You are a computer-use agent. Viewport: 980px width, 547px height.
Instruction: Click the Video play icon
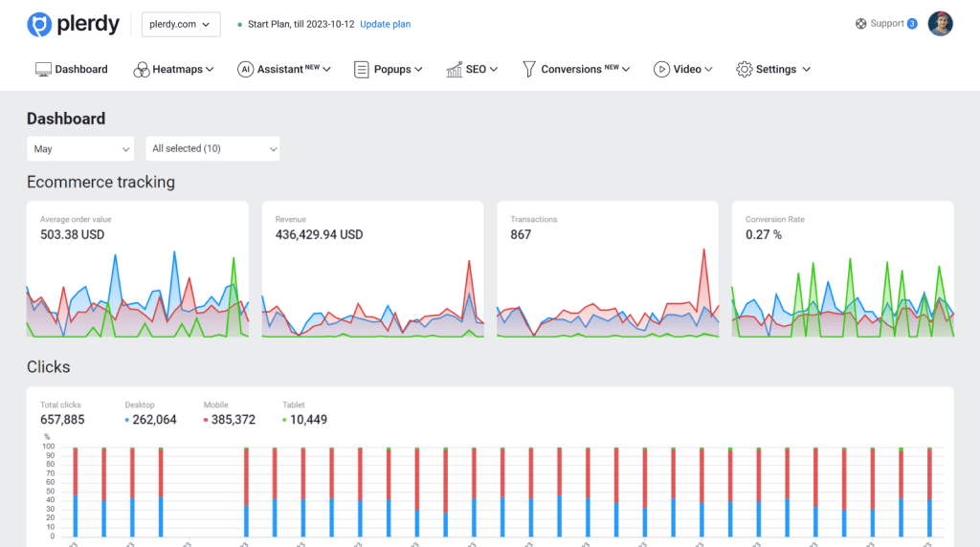[x=661, y=70]
